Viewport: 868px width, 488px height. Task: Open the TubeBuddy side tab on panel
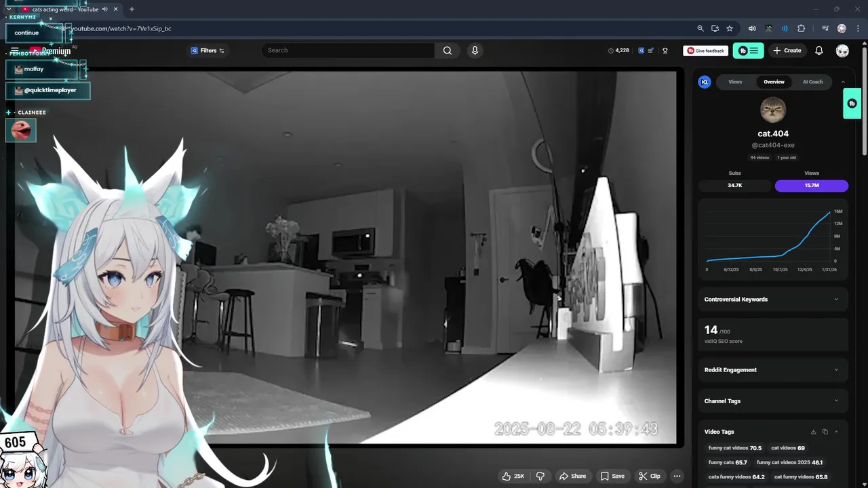[852, 104]
